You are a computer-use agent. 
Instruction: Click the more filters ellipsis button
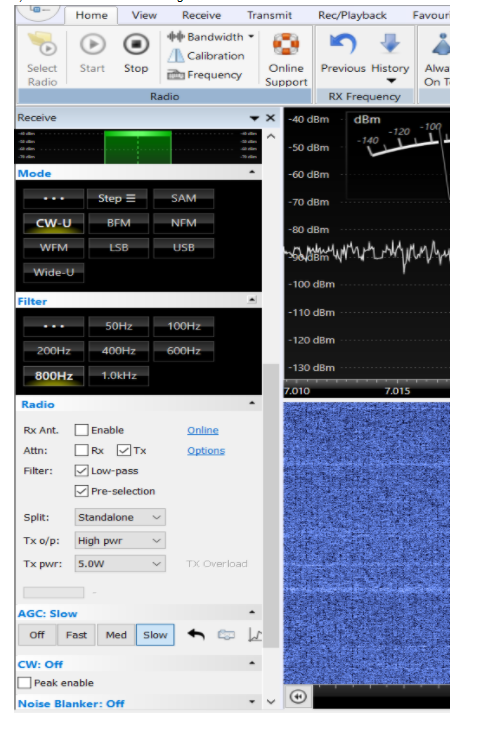click(x=54, y=326)
